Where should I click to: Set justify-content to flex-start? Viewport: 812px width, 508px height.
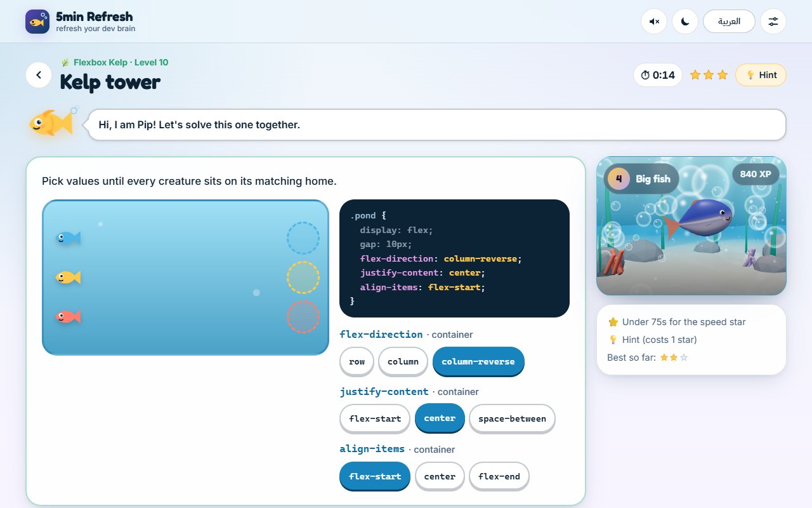[x=375, y=419]
